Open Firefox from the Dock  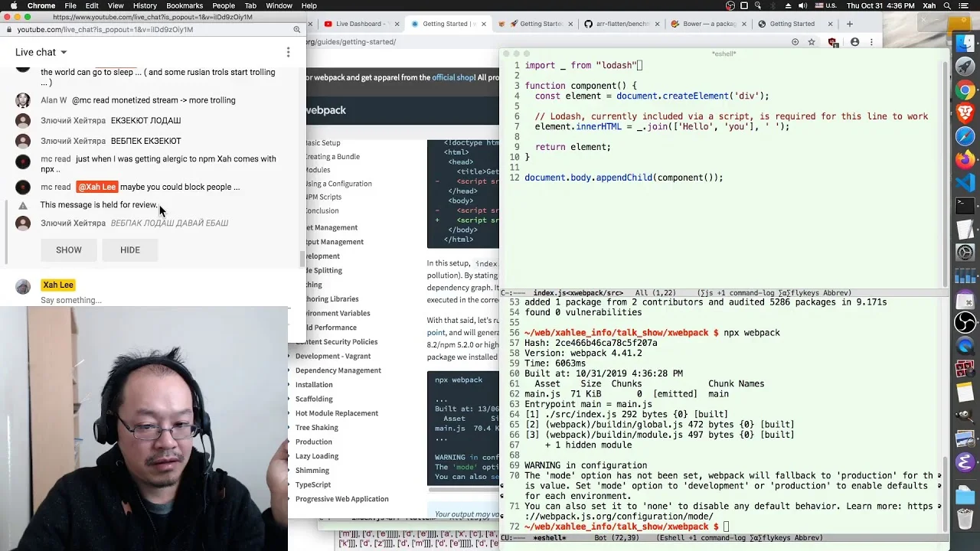click(x=965, y=159)
